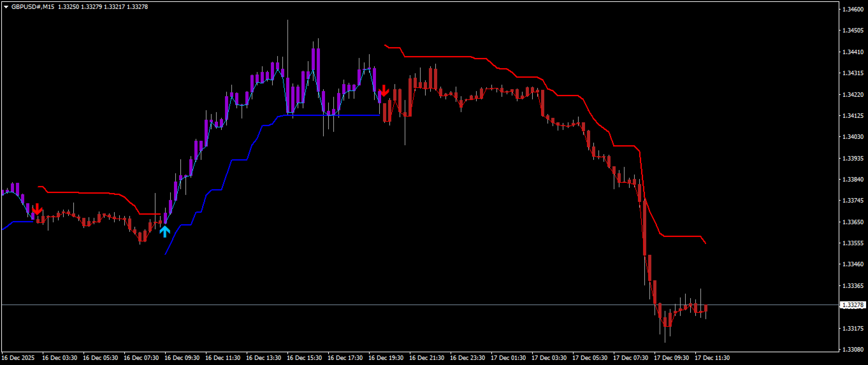Click the 16 Dec 13:30 time label

tap(264, 358)
